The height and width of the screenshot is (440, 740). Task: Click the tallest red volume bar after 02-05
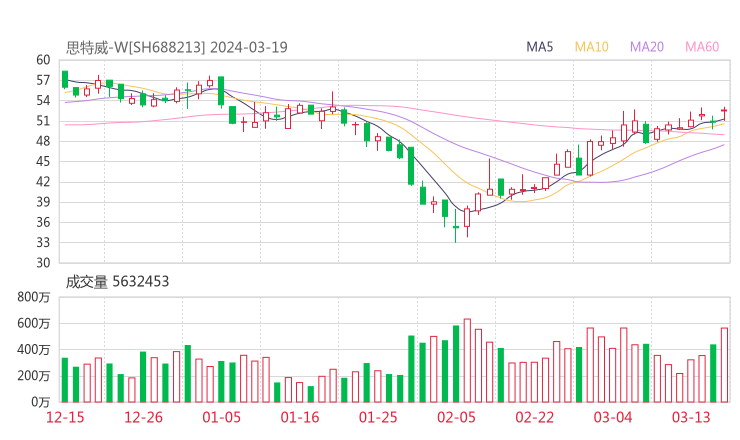[x=467, y=361]
